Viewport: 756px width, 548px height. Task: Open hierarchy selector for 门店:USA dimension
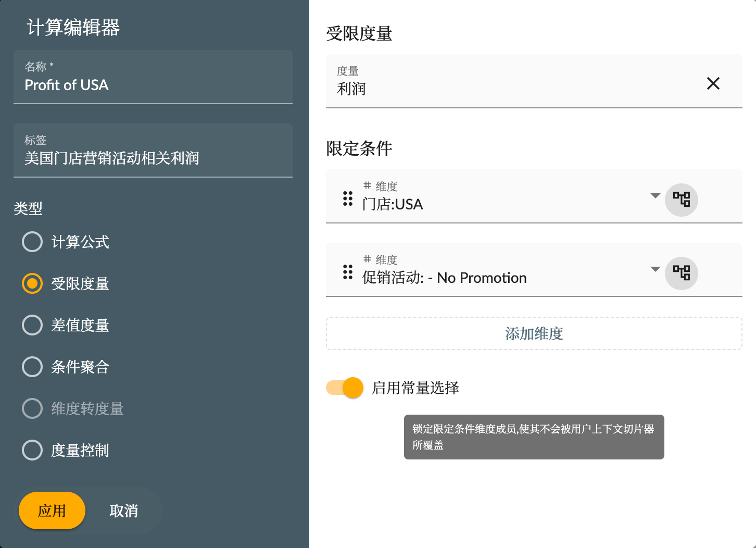[681, 200]
